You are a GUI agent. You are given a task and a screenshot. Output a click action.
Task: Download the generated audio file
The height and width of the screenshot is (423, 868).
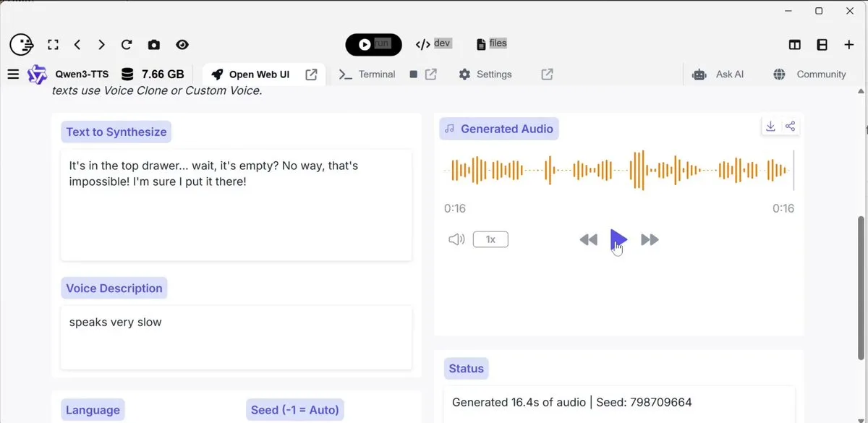pyautogui.click(x=770, y=127)
